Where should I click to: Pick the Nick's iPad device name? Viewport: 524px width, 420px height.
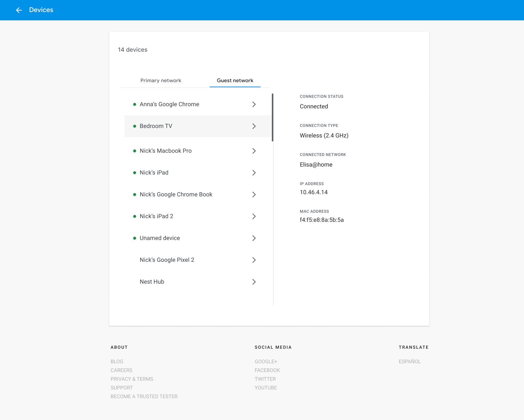coord(154,173)
